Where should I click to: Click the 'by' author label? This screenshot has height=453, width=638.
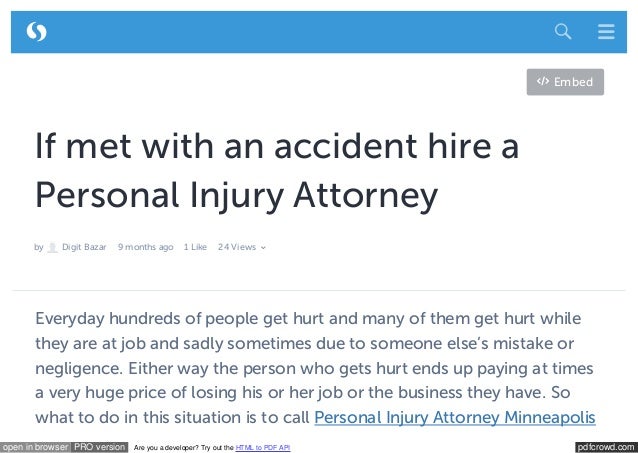39,247
